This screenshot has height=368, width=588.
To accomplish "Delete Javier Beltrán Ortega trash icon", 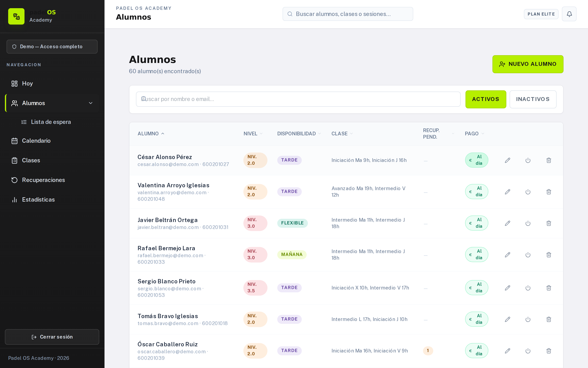I will [549, 223].
